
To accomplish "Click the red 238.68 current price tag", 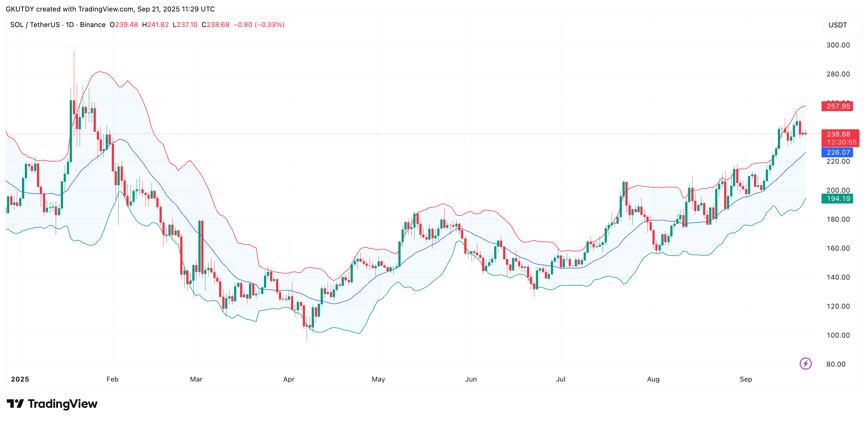I will [838, 134].
